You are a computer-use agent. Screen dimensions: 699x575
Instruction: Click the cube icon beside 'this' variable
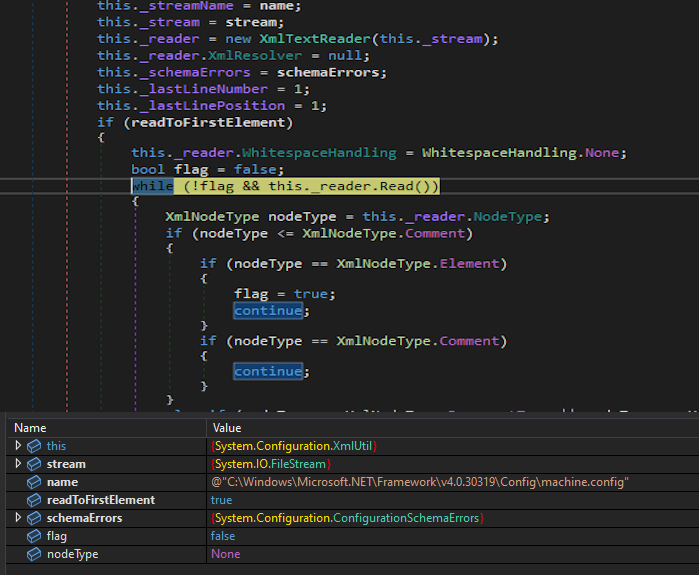point(34,446)
